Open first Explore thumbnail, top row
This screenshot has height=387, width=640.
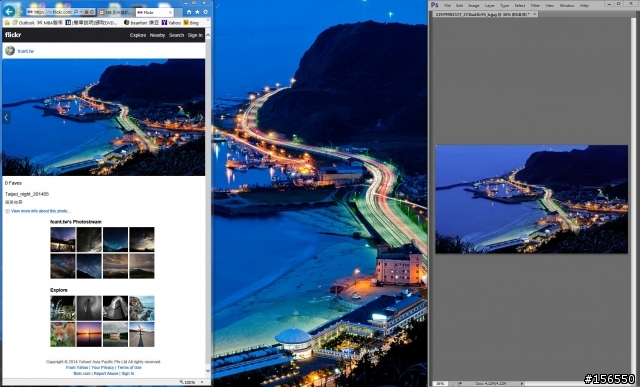(x=63, y=308)
